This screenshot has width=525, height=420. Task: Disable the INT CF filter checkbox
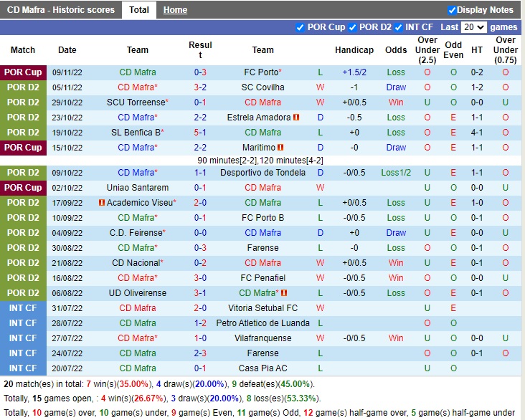399,27
